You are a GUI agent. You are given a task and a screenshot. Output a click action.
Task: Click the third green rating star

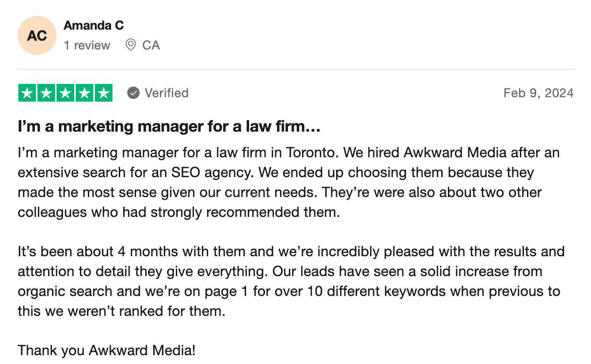pyautogui.click(x=65, y=93)
